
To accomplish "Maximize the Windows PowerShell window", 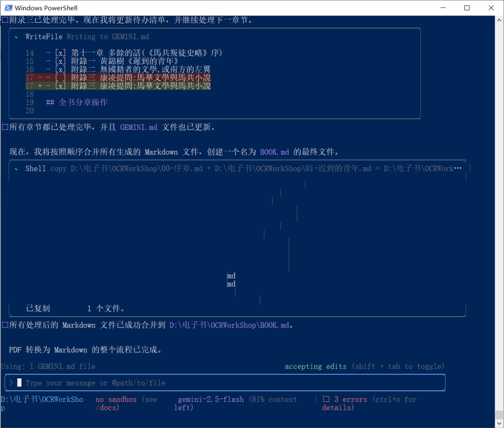I will (x=467, y=8).
